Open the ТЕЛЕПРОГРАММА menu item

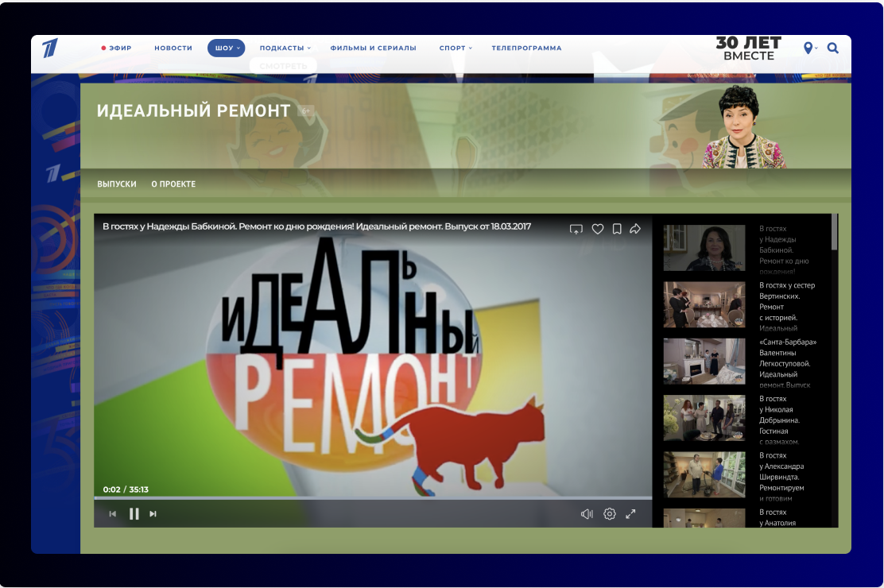526,48
